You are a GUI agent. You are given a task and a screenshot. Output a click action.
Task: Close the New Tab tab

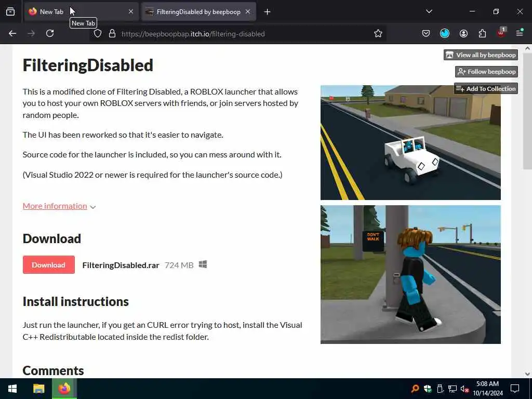(131, 12)
